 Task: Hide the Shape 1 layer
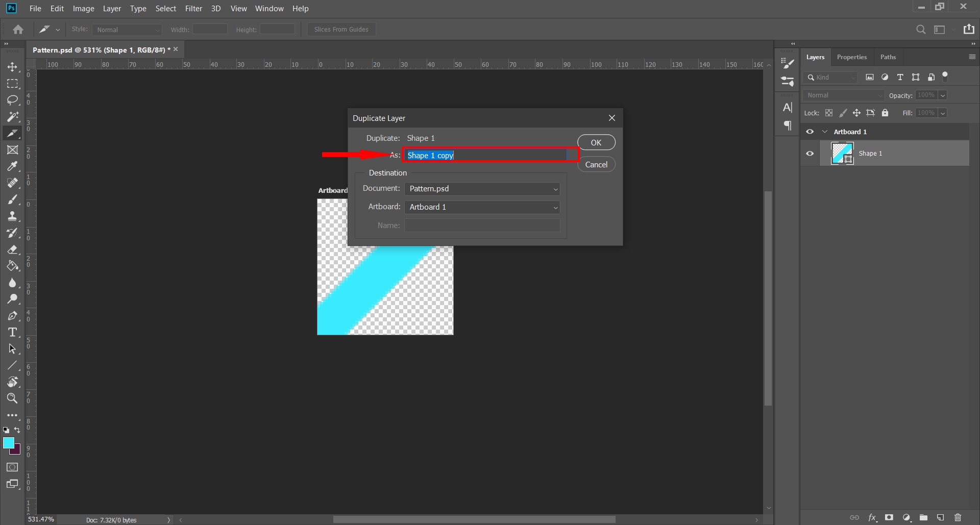pyautogui.click(x=810, y=154)
